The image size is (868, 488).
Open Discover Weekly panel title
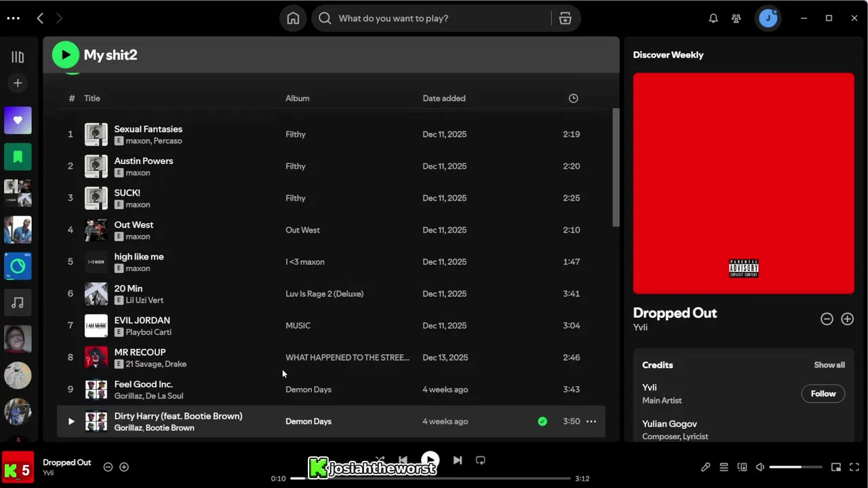(x=668, y=55)
